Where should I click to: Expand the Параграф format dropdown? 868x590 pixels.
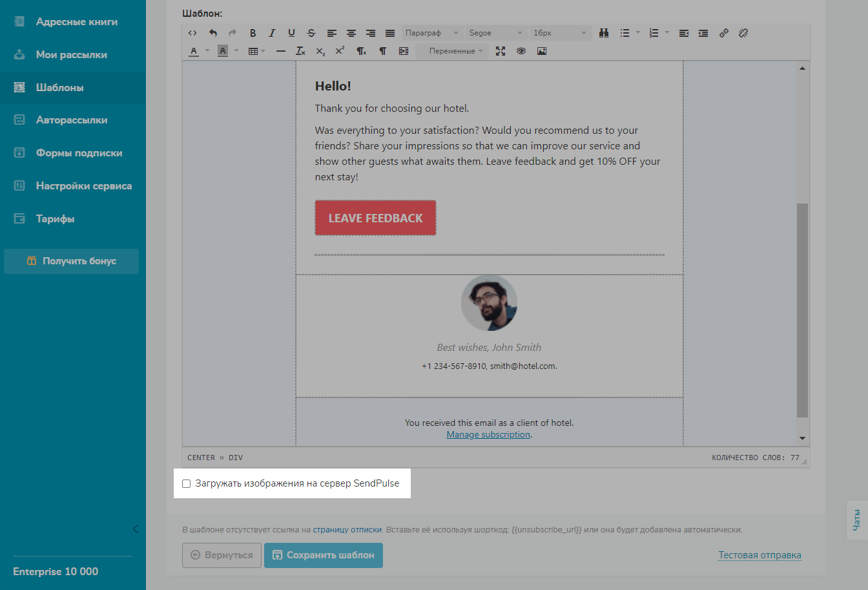[431, 33]
